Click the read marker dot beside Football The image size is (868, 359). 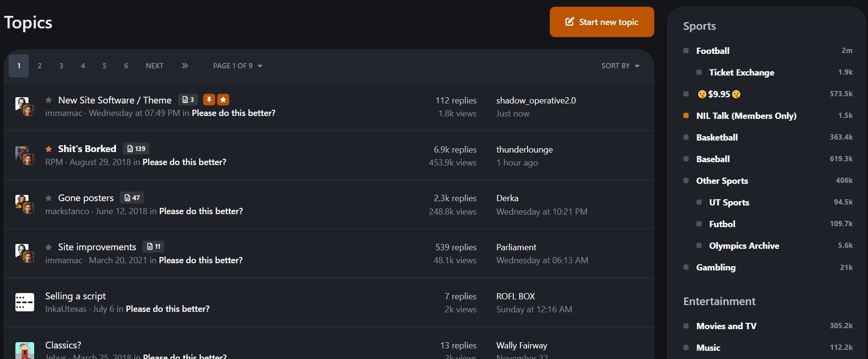(x=686, y=51)
